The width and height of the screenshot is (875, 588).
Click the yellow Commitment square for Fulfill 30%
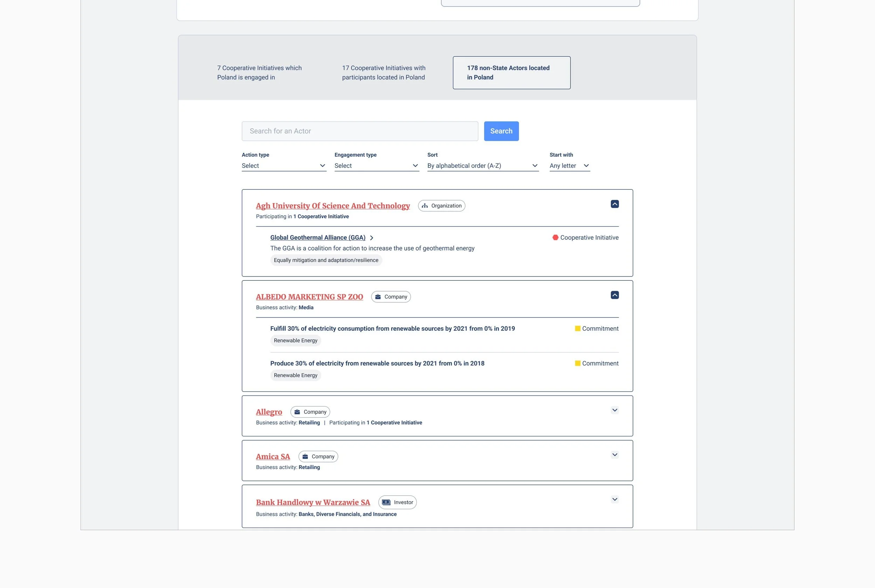[x=577, y=329]
